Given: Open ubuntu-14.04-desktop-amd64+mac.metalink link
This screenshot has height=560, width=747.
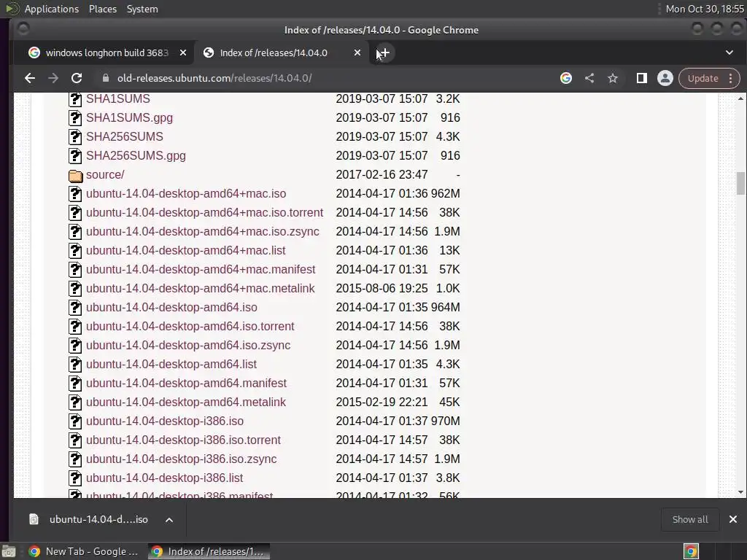Looking at the screenshot, I should [200, 289].
